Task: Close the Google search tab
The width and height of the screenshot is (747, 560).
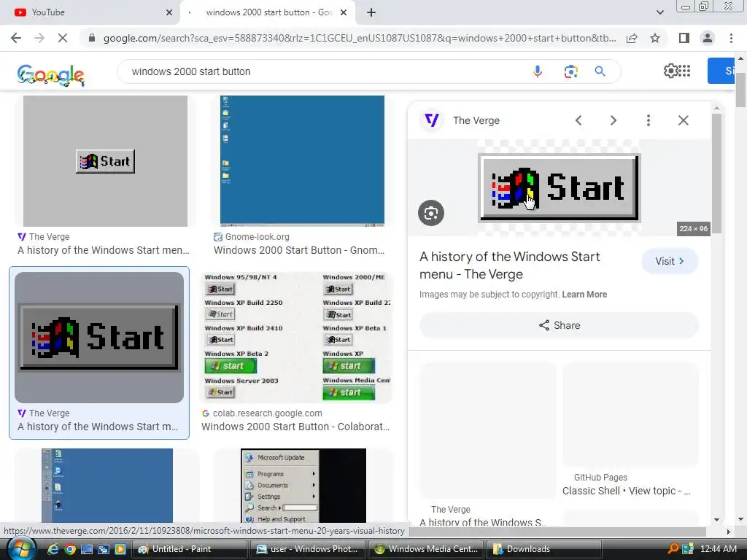Action: click(344, 12)
